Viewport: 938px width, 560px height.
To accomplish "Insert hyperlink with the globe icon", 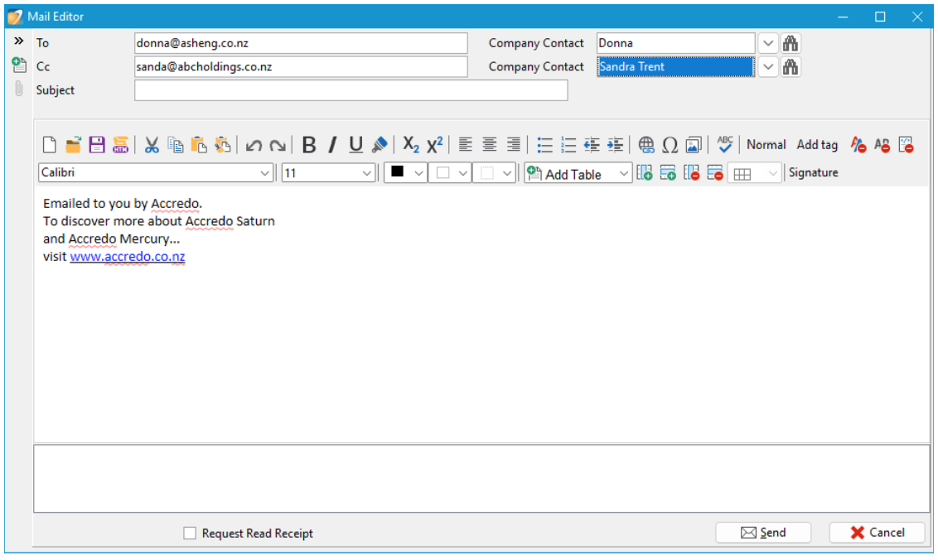I will click(x=646, y=145).
